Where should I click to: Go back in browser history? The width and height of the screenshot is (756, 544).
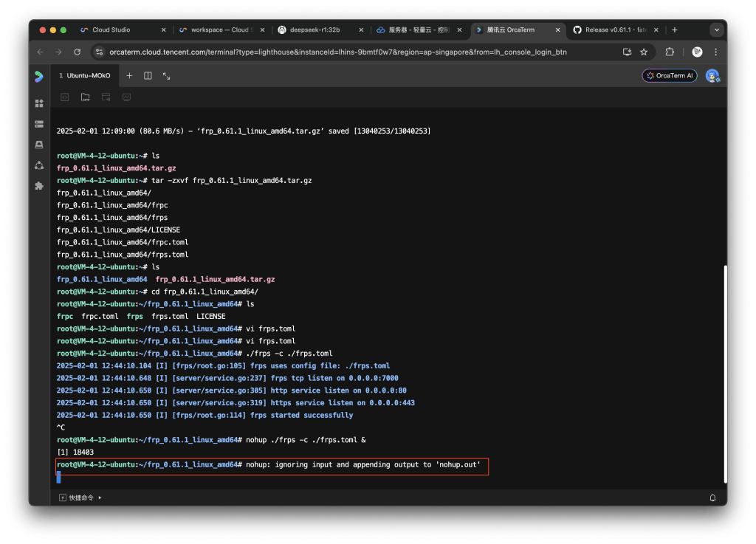(x=41, y=52)
